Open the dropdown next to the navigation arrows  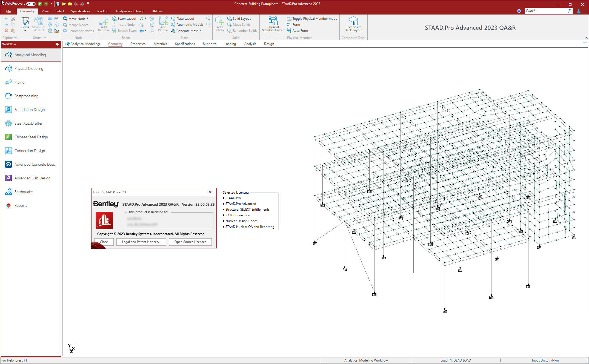51,4
